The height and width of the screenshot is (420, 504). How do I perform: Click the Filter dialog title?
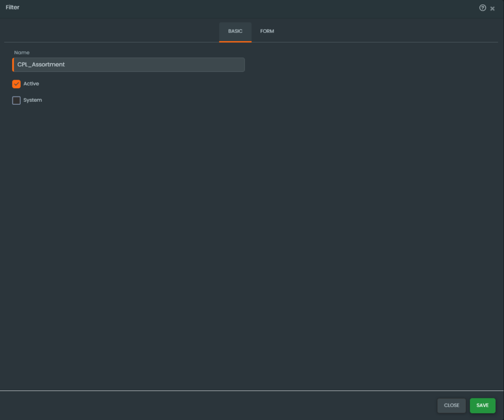tap(13, 8)
